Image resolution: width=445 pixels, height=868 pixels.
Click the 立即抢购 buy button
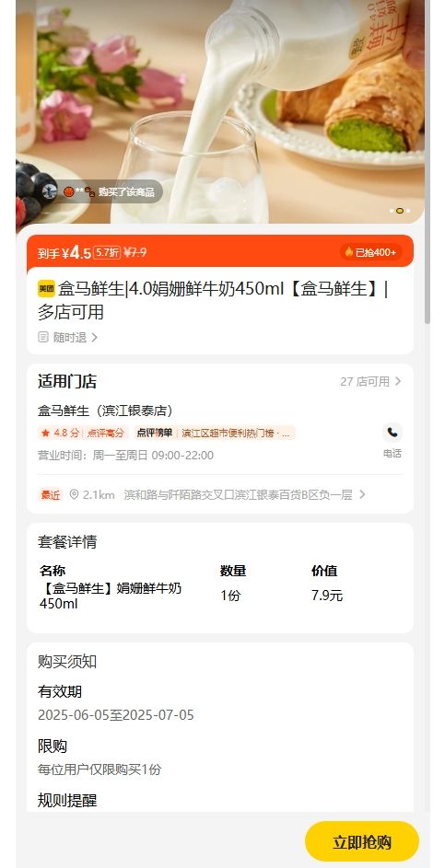click(362, 842)
